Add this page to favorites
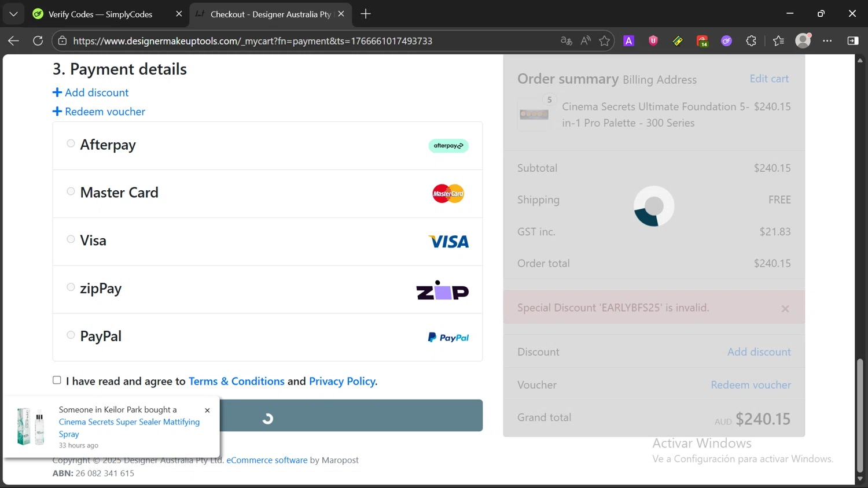 click(605, 40)
